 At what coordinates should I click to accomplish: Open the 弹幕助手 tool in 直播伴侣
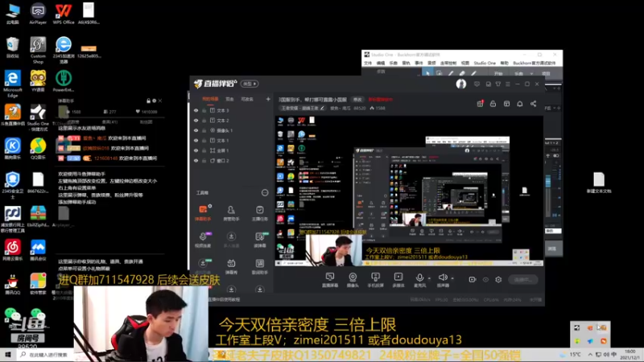point(203,213)
